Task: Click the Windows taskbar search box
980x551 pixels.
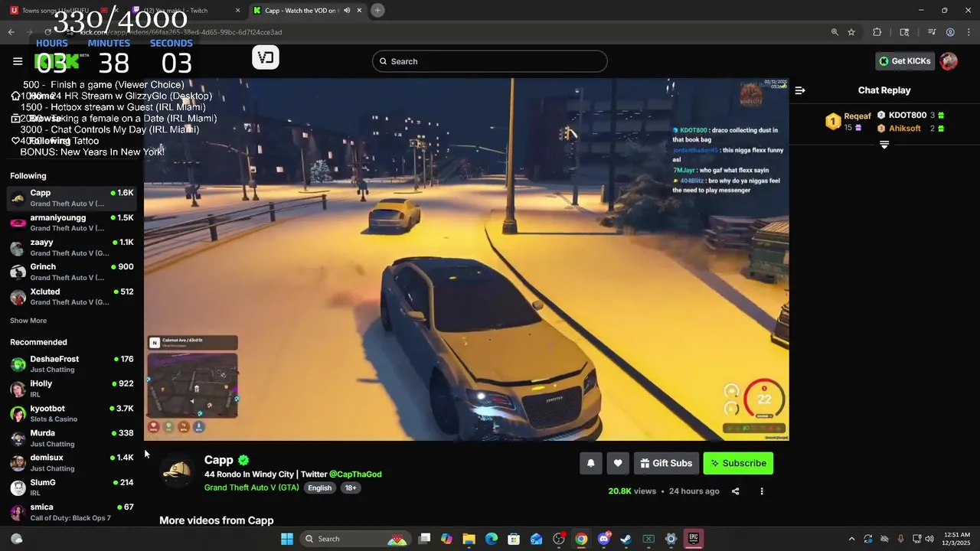Action: click(355, 539)
